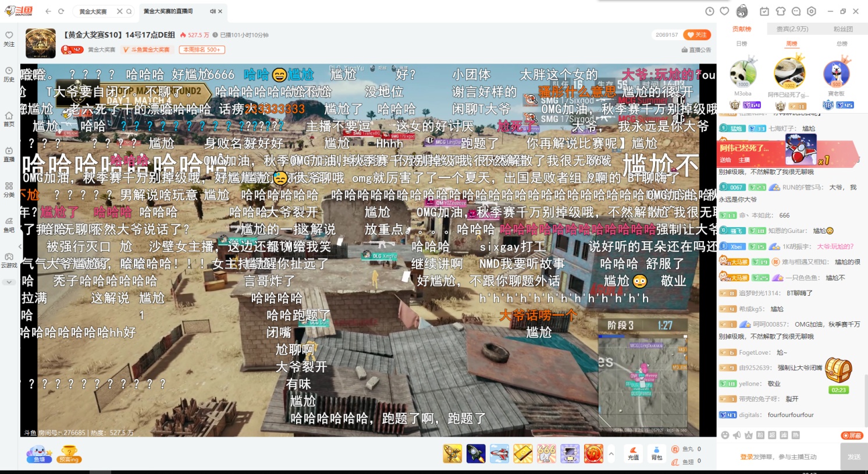Open the daily check-in calendar icon
The image size is (868, 474).
pos(764,11)
